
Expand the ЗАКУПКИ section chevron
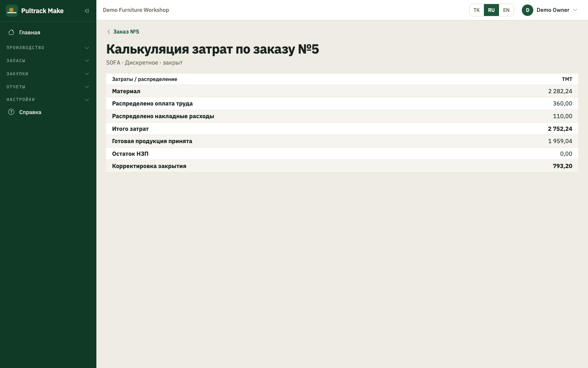(87, 74)
